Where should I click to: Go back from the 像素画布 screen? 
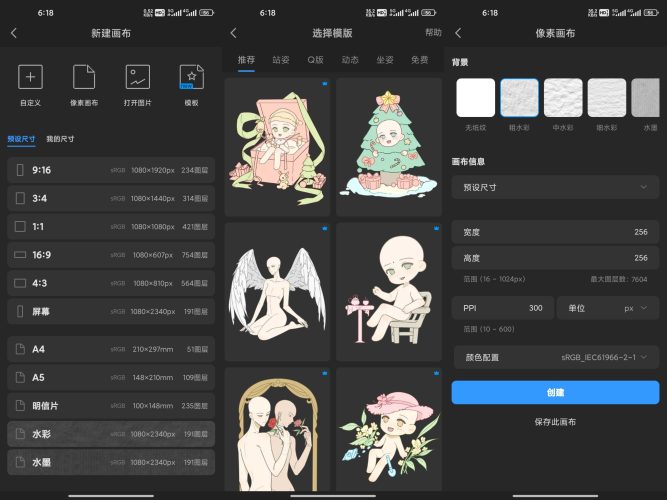click(458, 33)
